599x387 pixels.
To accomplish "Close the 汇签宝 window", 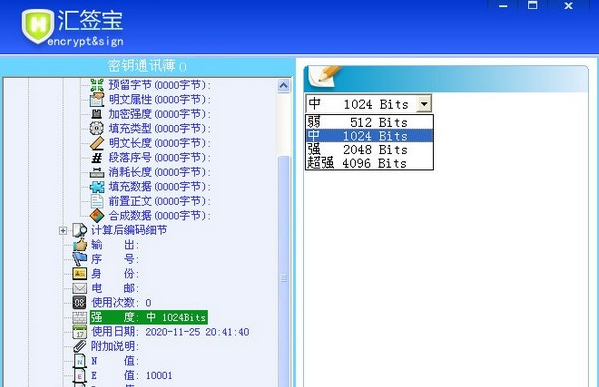I will point(568,6).
